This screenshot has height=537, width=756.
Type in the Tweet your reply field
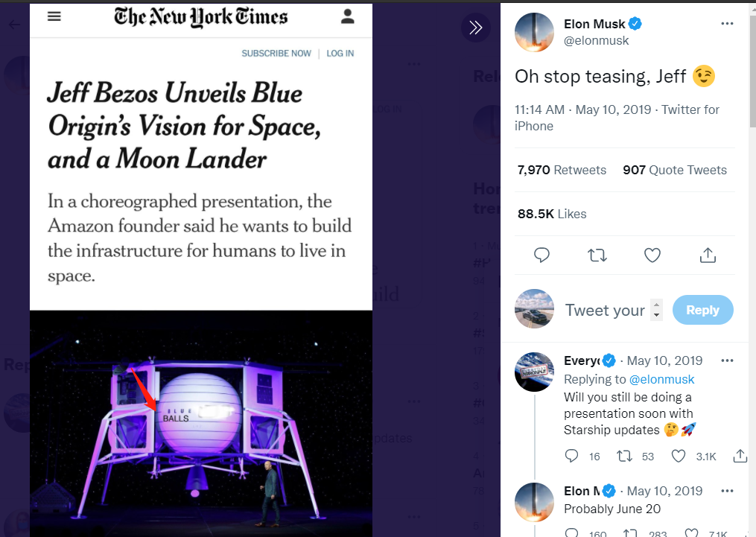[x=605, y=310]
